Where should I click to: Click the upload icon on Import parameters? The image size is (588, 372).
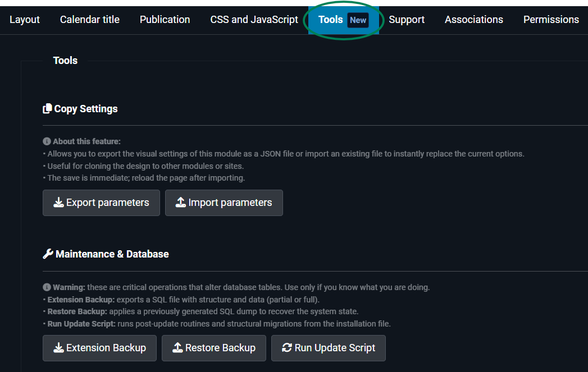pos(181,203)
